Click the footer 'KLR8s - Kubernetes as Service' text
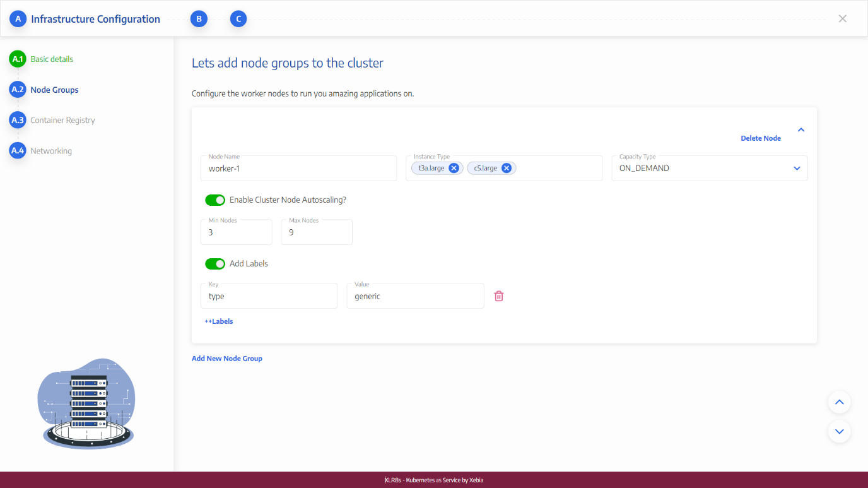The height and width of the screenshot is (488, 868). click(434, 480)
